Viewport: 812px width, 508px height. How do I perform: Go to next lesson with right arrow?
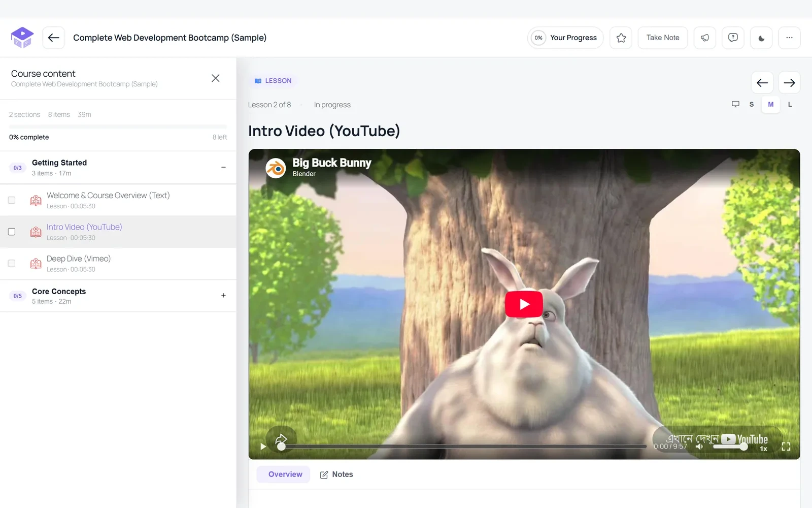[789, 83]
